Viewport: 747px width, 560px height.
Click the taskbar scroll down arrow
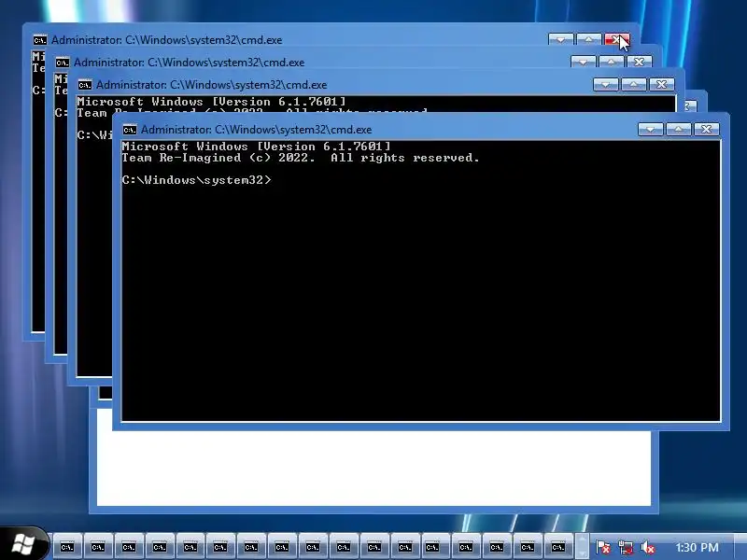(x=582, y=553)
